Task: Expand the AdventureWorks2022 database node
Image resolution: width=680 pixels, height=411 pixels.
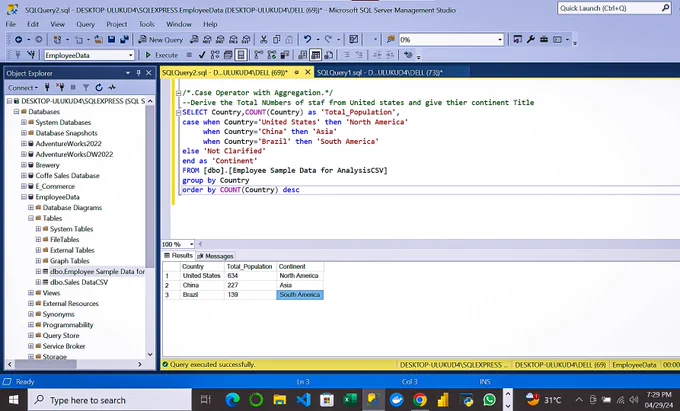Action: [x=24, y=144]
